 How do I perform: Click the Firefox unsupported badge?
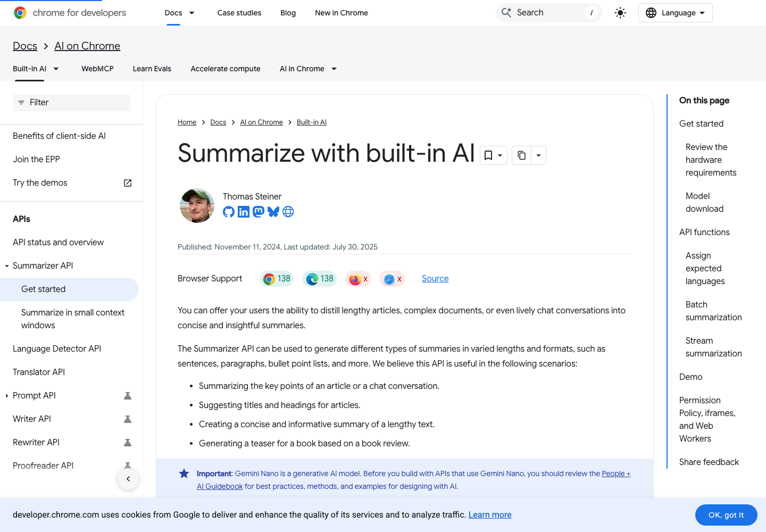tap(358, 279)
